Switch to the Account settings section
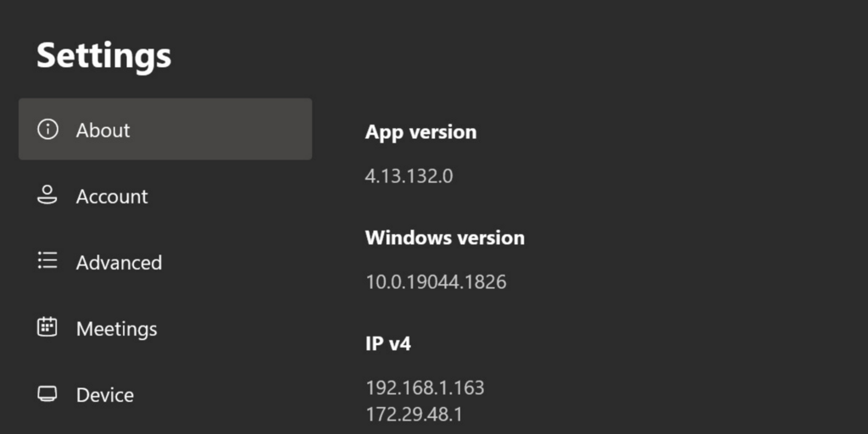 (x=112, y=197)
